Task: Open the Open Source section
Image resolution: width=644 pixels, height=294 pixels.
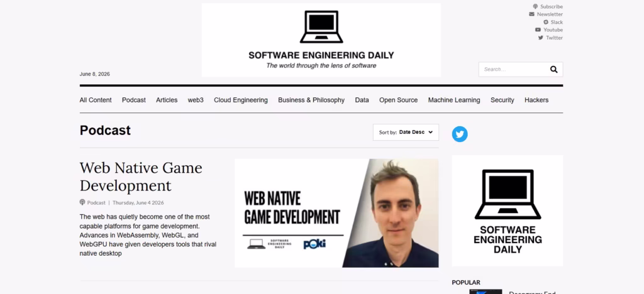Action: [x=398, y=100]
